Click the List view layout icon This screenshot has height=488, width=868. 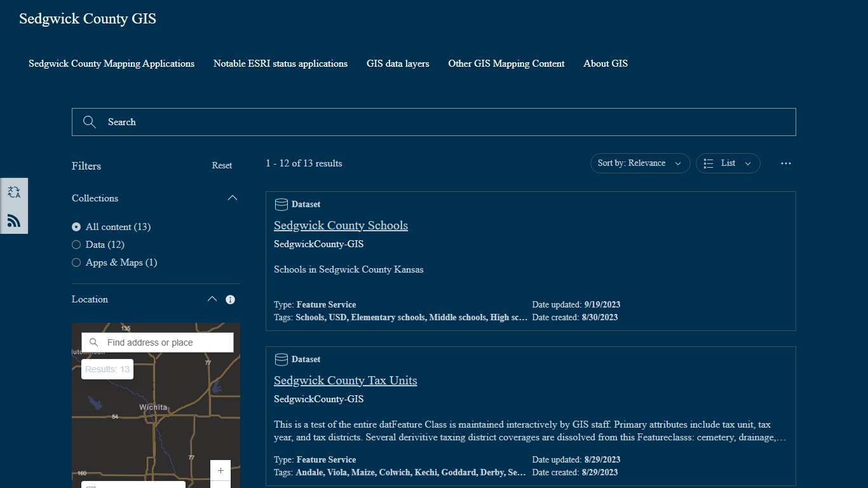(x=707, y=163)
